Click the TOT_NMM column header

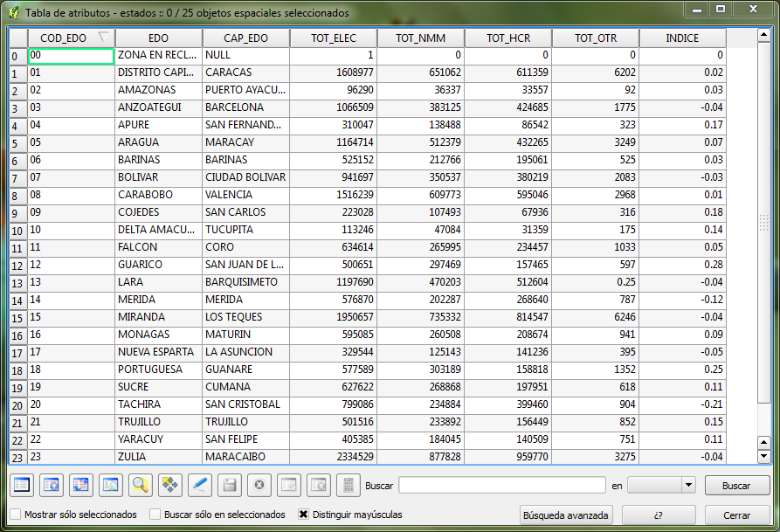pyautogui.click(x=421, y=38)
